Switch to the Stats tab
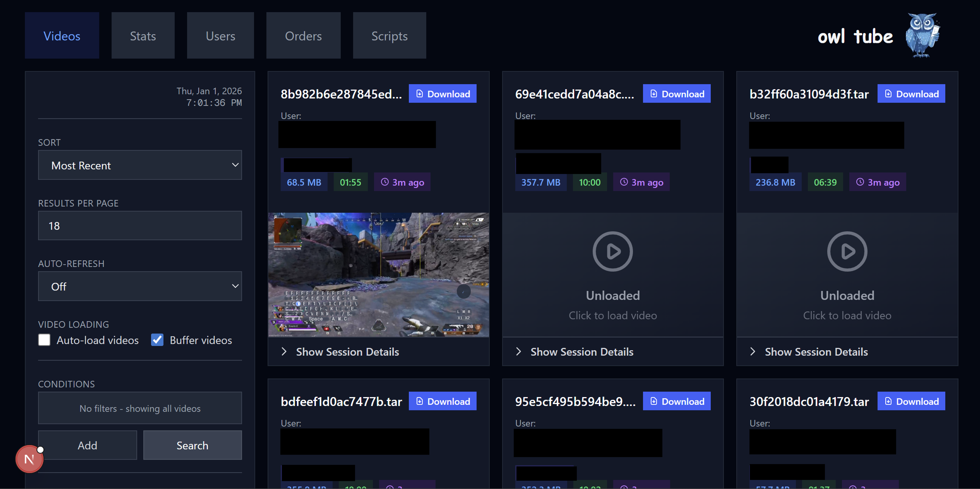980x489 pixels. click(143, 35)
